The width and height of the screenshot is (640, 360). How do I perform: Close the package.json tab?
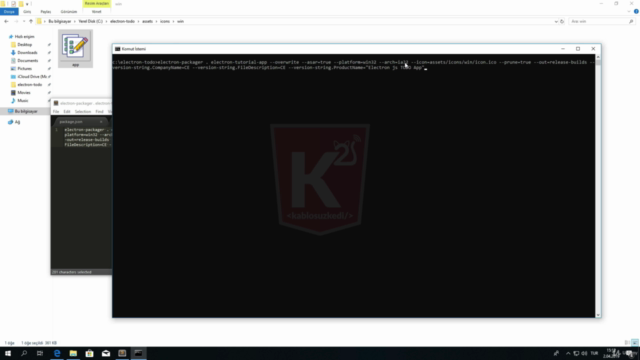pos(101,122)
